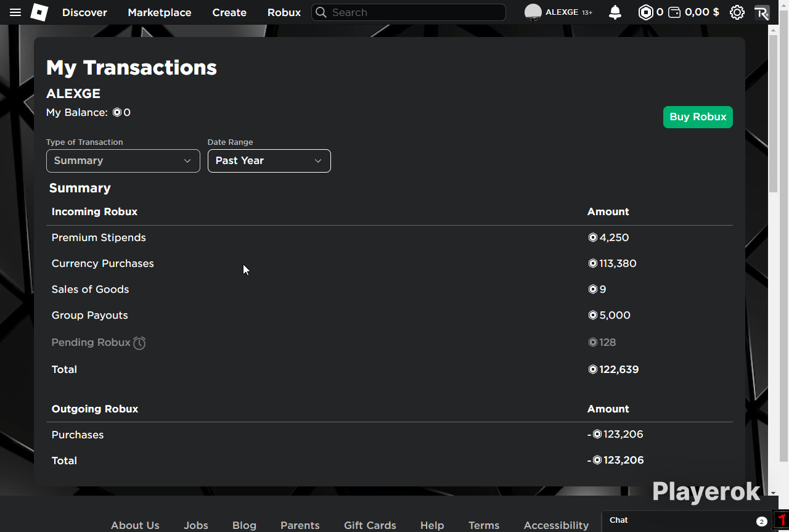Go to Marketplace
Viewport: 789px width, 532px height.
pyautogui.click(x=160, y=12)
